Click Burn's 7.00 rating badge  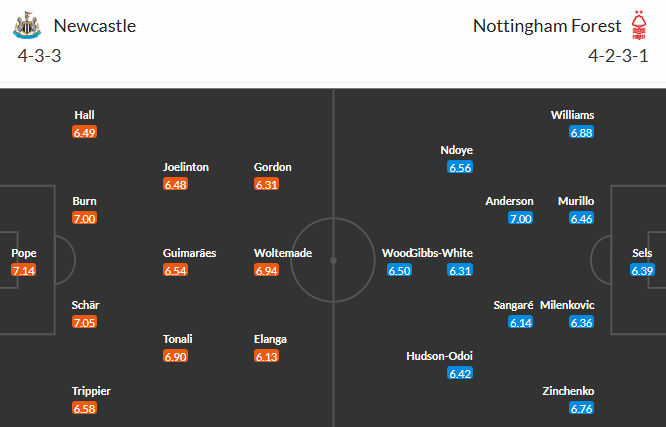[84, 219]
